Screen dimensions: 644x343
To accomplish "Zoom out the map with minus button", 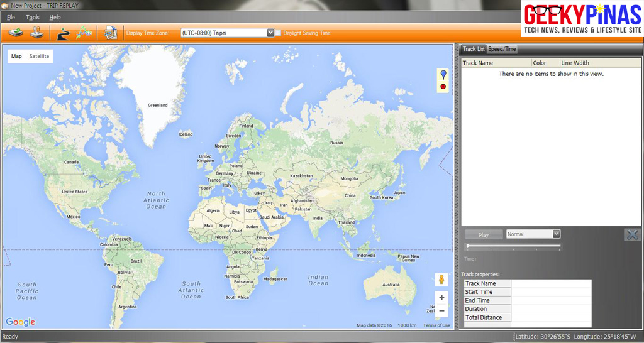I will tap(441, 311).
